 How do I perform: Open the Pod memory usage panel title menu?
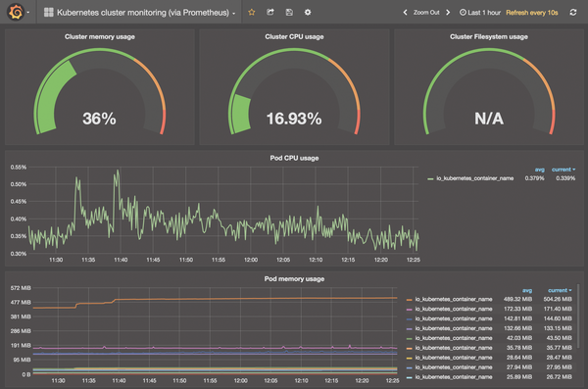pos(294,278)
